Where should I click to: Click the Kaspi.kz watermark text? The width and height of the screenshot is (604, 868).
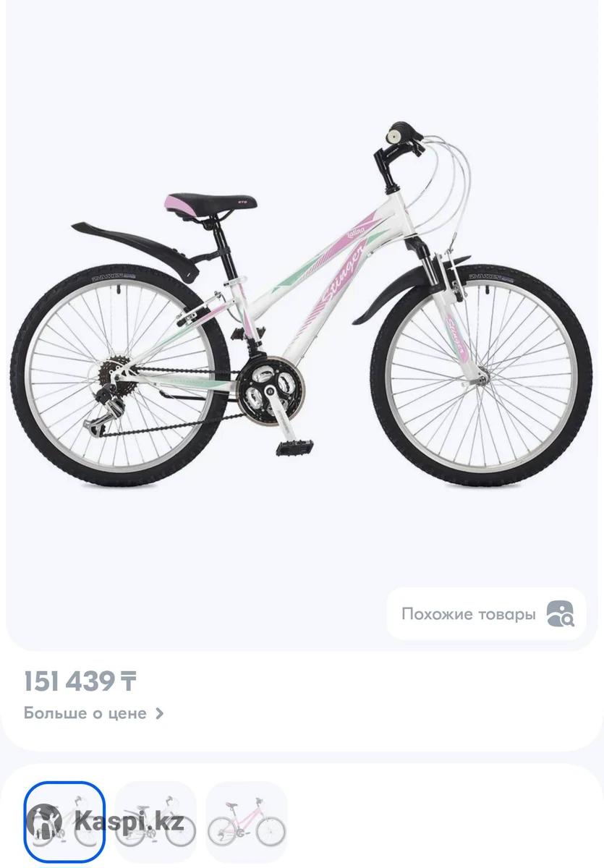click(128, 822)
